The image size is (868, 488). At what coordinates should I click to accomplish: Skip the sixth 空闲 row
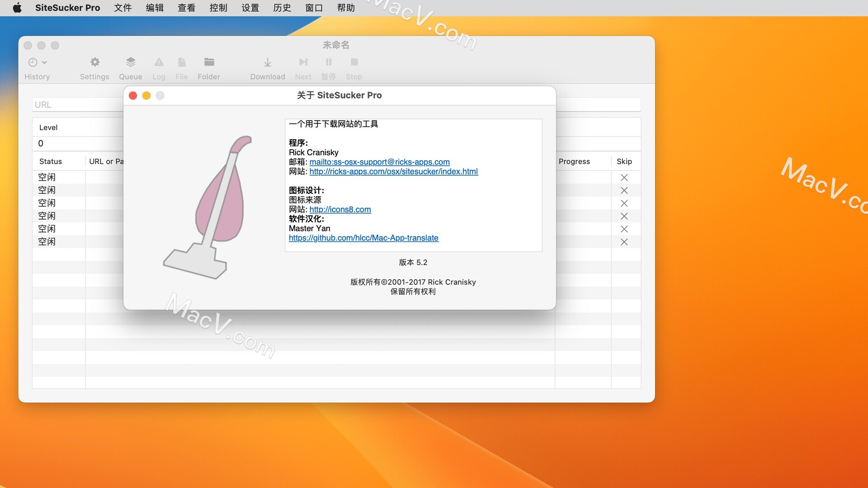pos(624,242)
